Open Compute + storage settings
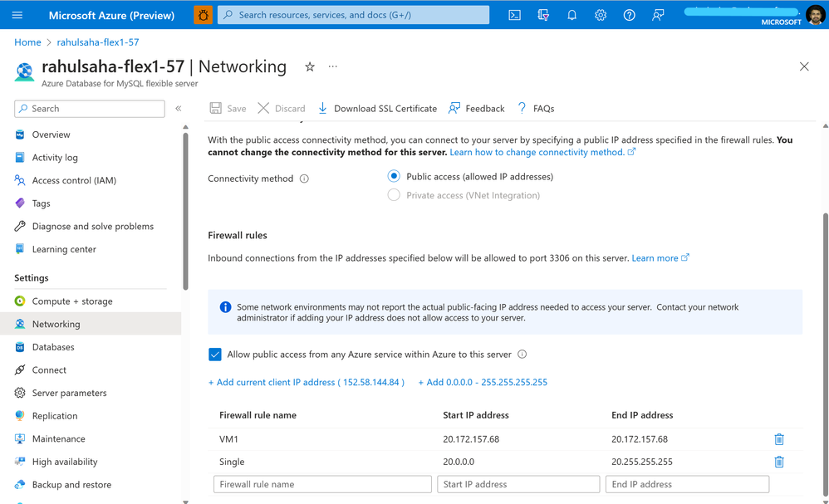 [72, 301]
